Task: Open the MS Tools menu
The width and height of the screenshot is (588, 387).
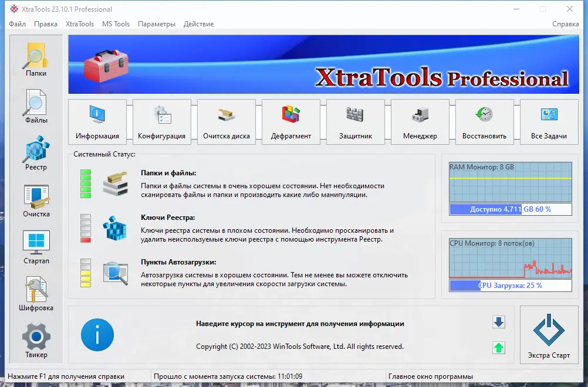Action: click(116, 24)
